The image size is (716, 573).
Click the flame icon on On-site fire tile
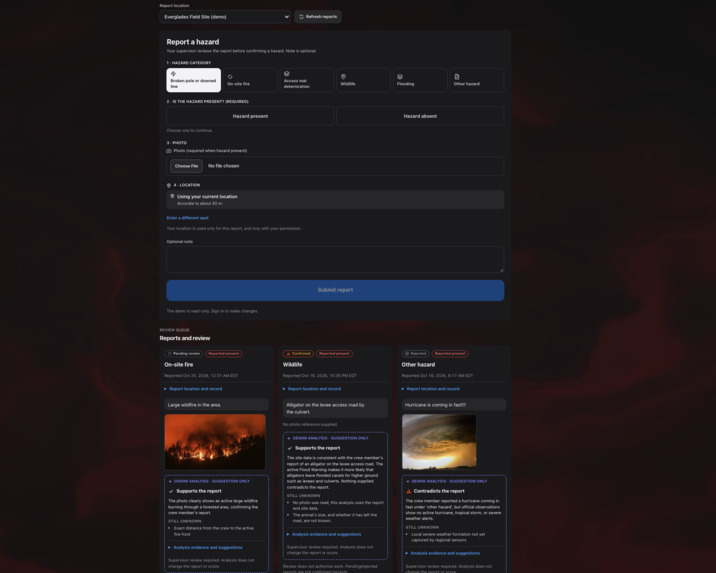[x=230, y=77]
